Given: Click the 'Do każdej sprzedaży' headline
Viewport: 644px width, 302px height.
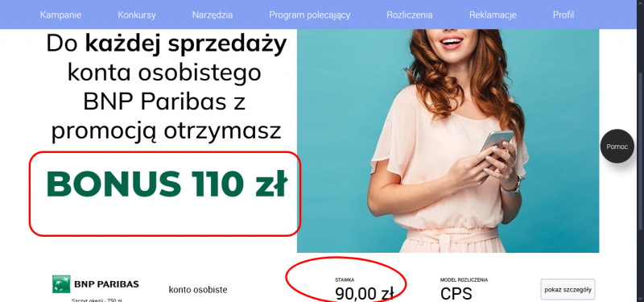Looking at the screenshot, I should [x=167, y=44].
